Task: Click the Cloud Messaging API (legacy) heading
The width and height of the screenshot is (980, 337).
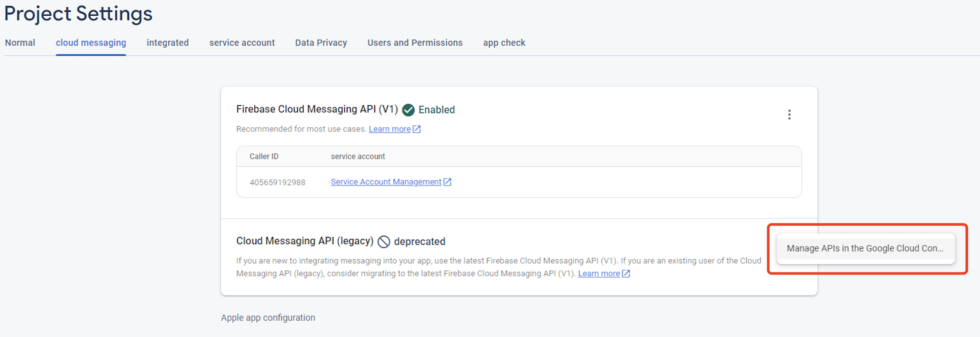Action: tap(305, 241)
